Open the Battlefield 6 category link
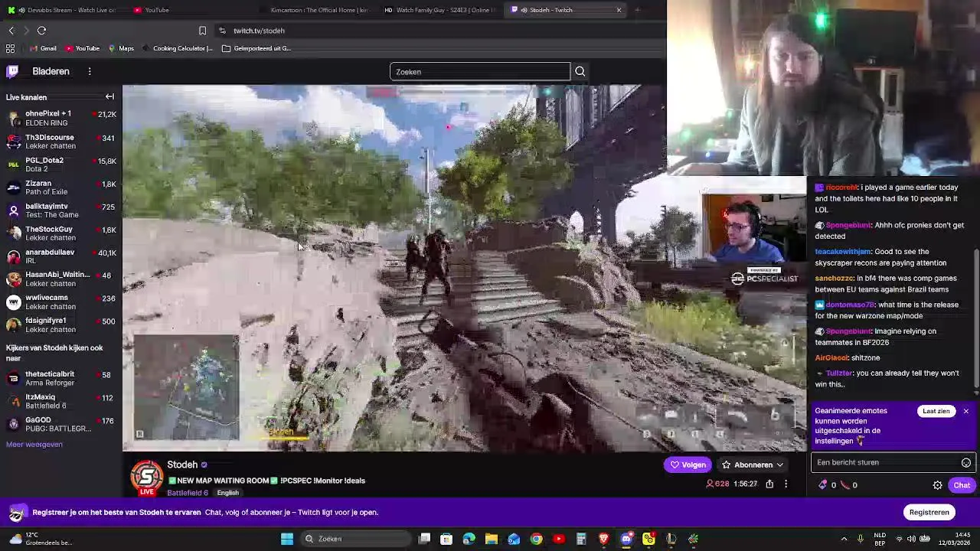980x551 pixels. tap(188, 493)
